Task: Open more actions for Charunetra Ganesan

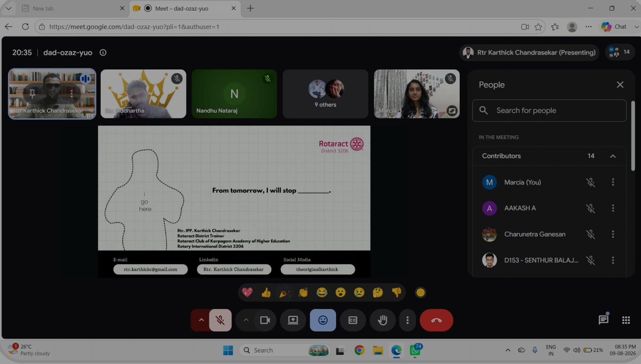Action: 613,234
